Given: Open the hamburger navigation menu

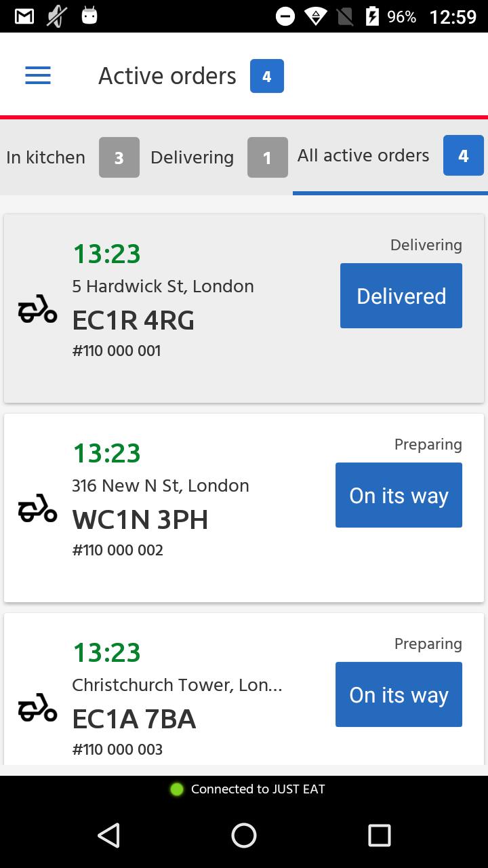Looking at the screenshot, I should click(x=38, y=75).
